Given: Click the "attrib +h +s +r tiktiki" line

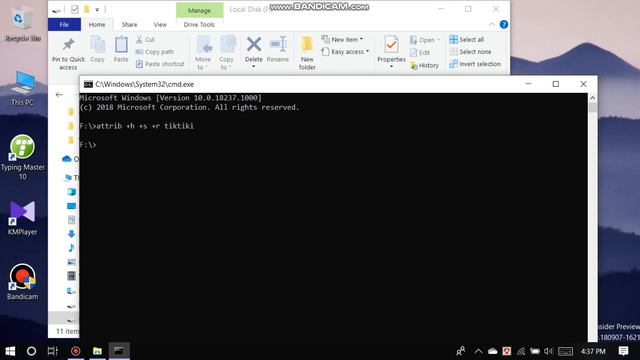Looking at the screenshot, I should (x=137, y=126).
